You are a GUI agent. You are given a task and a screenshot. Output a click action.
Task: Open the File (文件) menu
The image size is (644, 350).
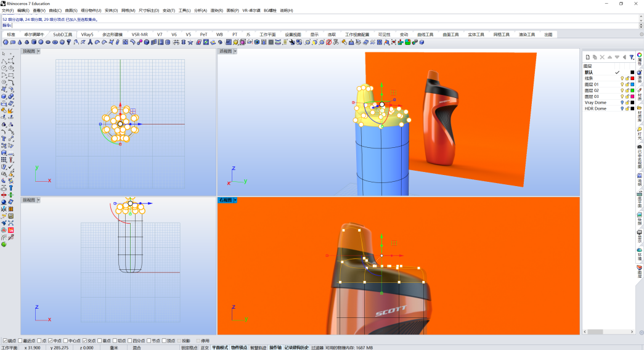pos(7,10)
